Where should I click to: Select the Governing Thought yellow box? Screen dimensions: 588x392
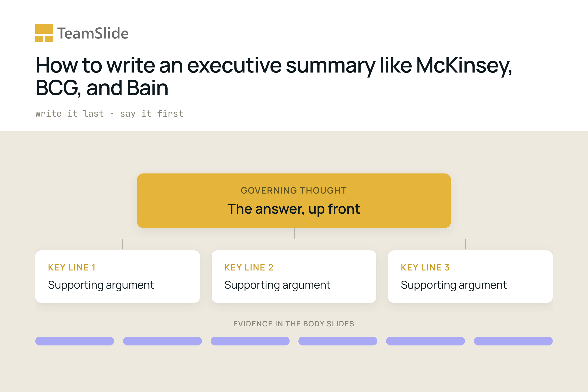[294, 200]
